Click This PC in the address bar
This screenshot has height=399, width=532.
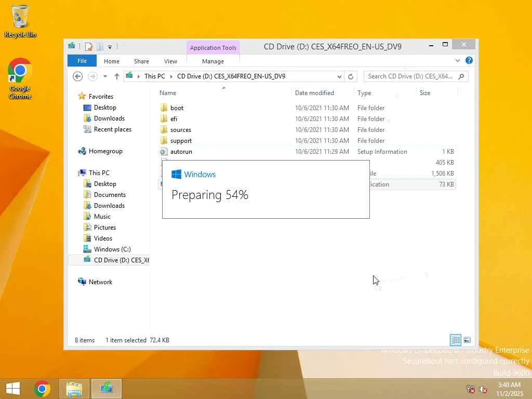pyautogui.click(x=155, y=76)
